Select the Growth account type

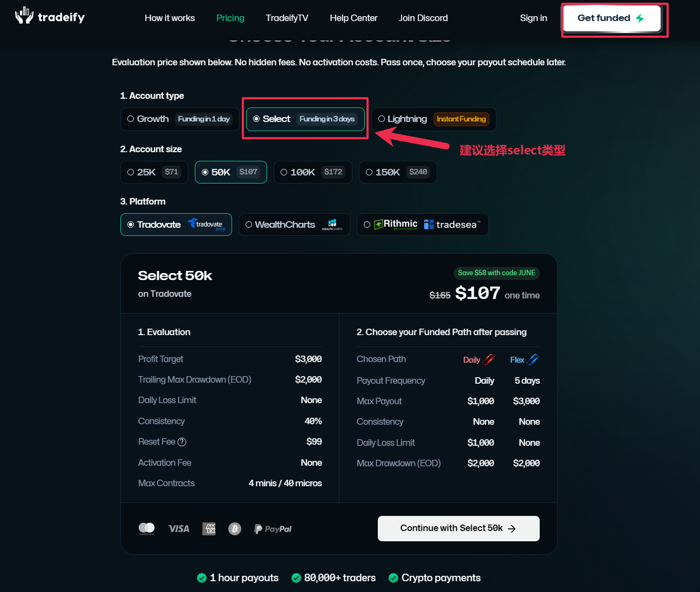tap(180, 119)
